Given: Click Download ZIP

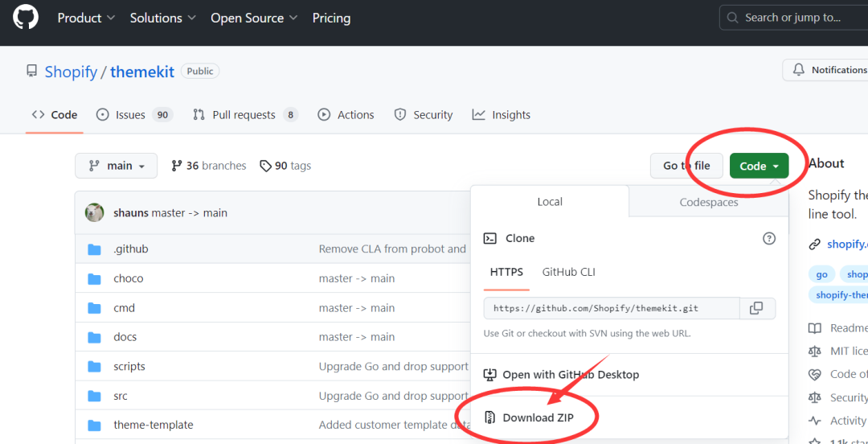Looking at the screenshot, I should [538, 417].
